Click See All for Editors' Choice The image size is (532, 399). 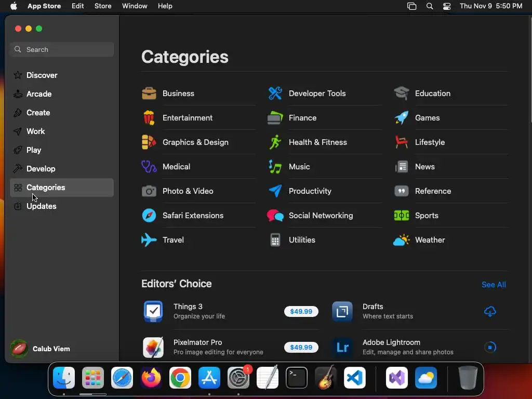tap(494, 285)
